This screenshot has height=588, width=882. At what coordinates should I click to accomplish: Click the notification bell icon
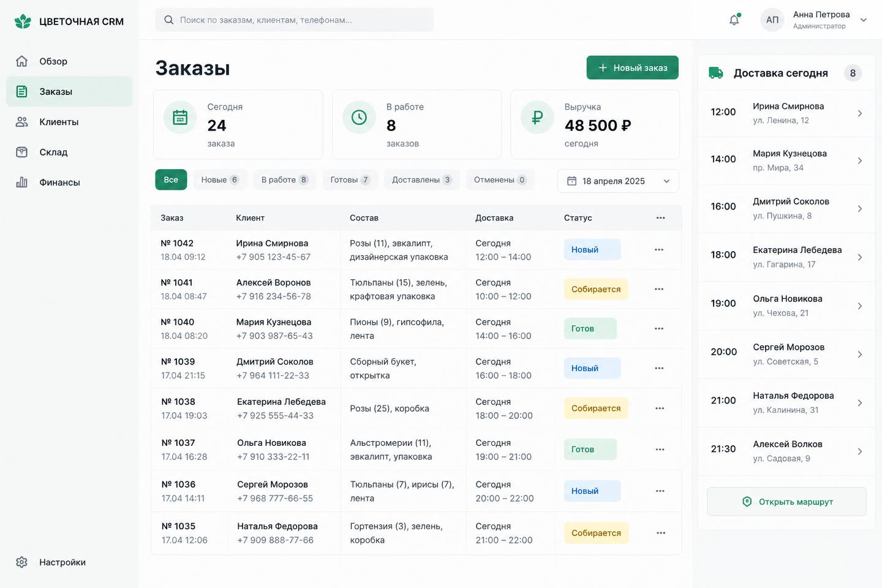(x=734, y=20)
